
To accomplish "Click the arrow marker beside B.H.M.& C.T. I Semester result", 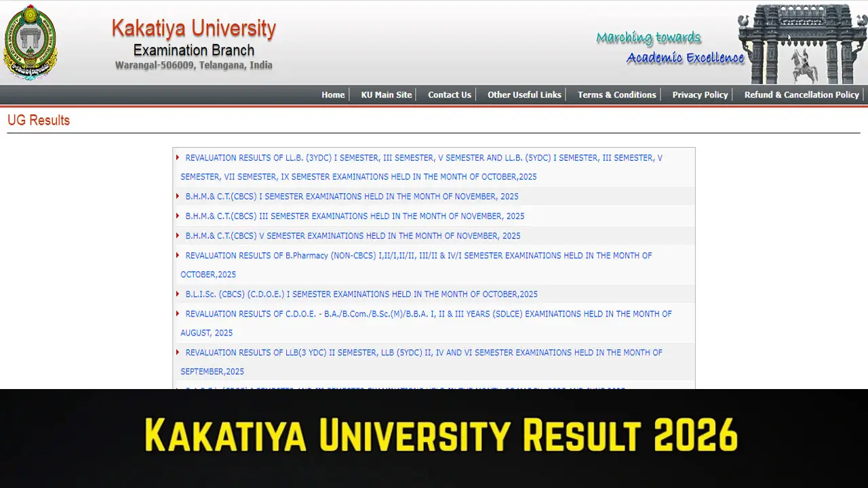I will point(178,196).
